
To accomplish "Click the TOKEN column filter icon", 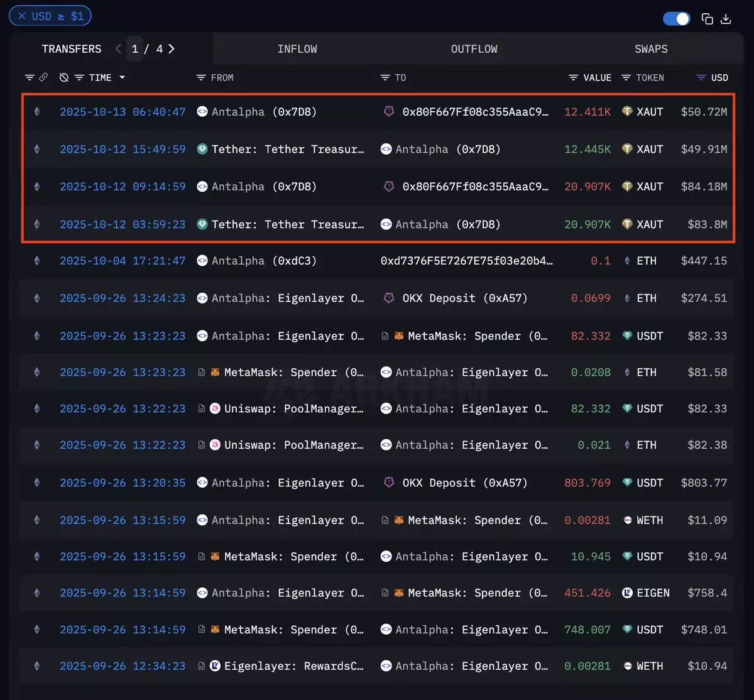I will (x=626, y=78).
